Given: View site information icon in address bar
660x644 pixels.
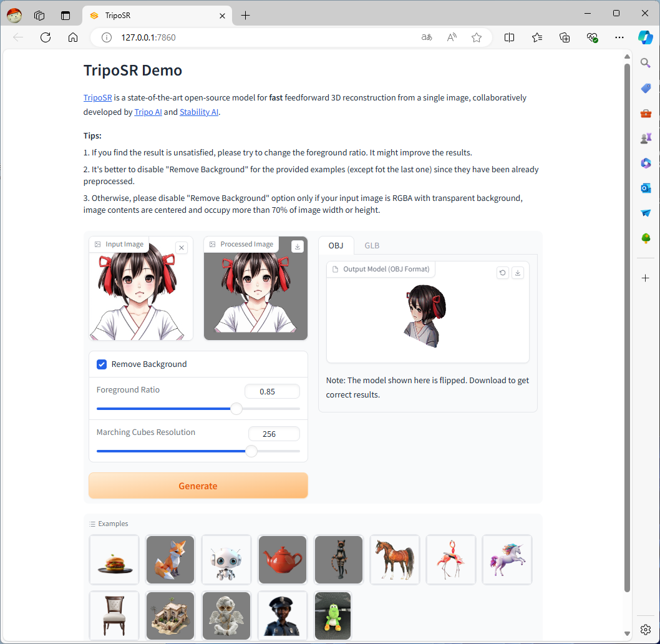Looking at the screenshot, I should click(x=107, y=37).
